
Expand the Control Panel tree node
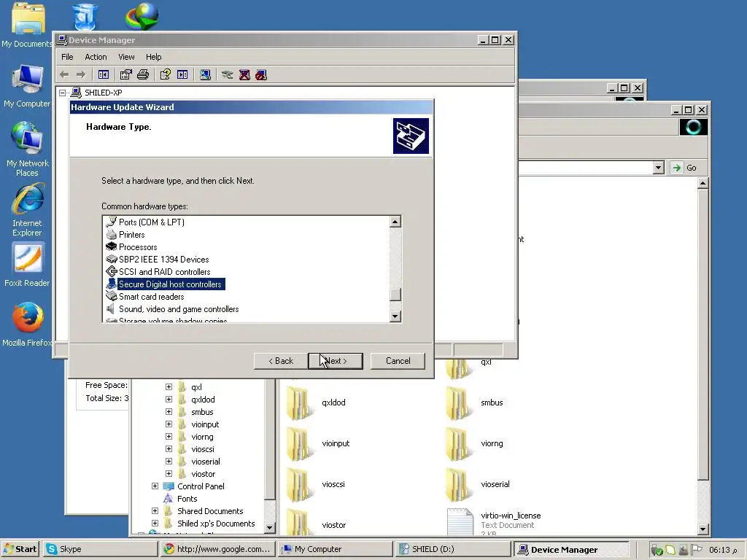tap(155, 486)
